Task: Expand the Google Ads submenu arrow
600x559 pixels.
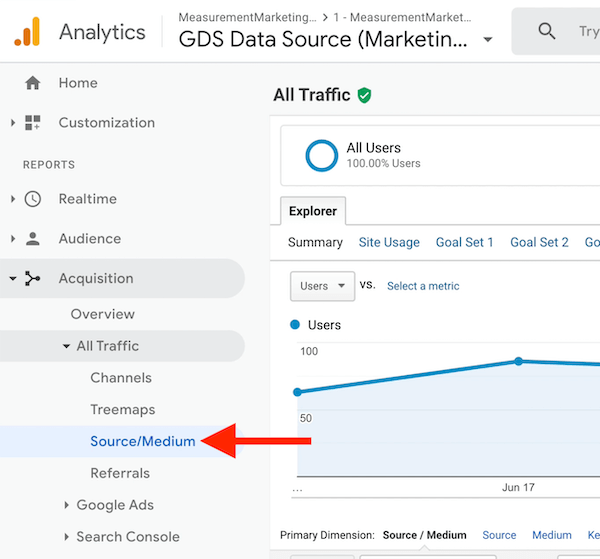Action: point(66,505)
